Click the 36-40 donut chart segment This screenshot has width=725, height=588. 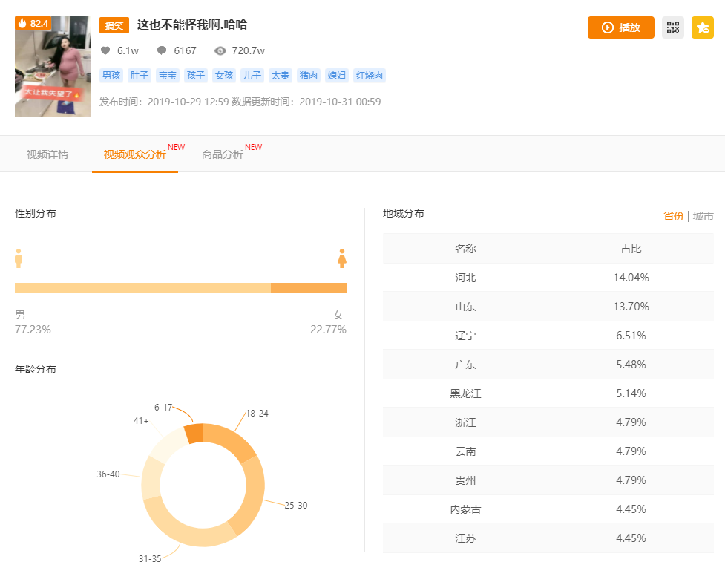[x=151, y=479]
